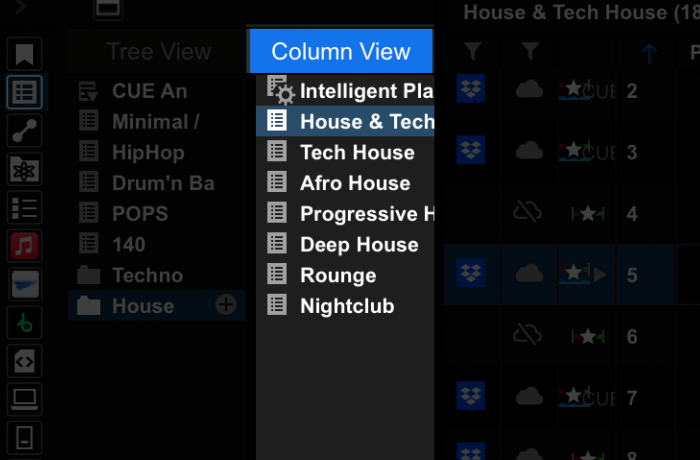700x460 pixels.
Task: Open the Related Tracks atom icon
Action: click(x=25, y=169)
